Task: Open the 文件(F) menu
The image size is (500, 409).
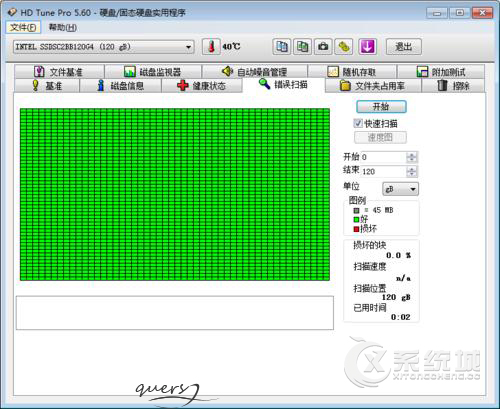Action: pos(23,27)
